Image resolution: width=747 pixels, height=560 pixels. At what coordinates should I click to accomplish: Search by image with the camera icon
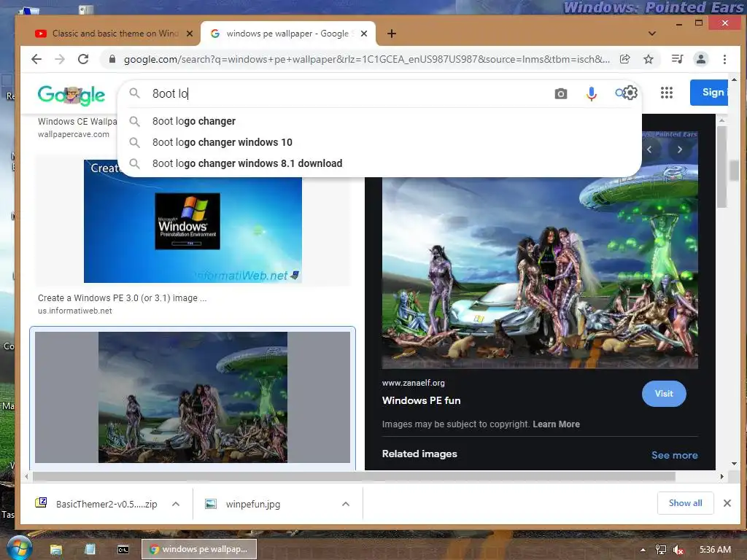pyautogui.click(x=561, y=94)
